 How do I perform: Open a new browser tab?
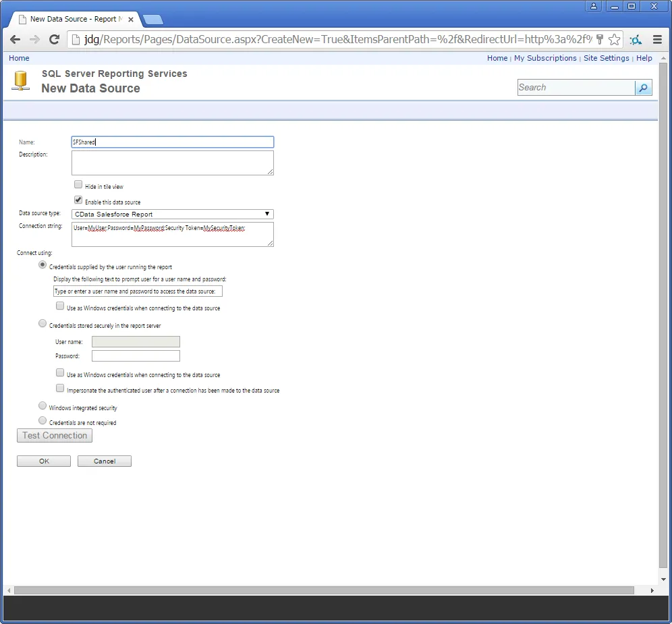coord(152,20)
